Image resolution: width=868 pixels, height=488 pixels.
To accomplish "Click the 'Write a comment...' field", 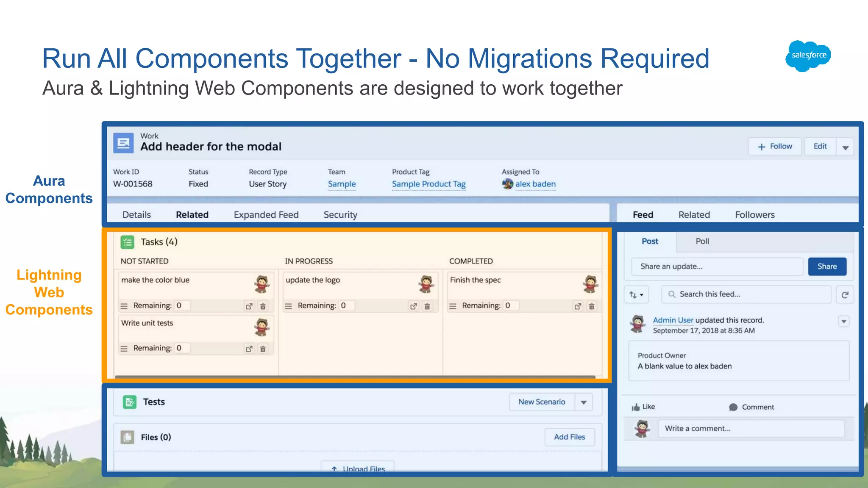I will pyautogui.click(x=751, y=429).
